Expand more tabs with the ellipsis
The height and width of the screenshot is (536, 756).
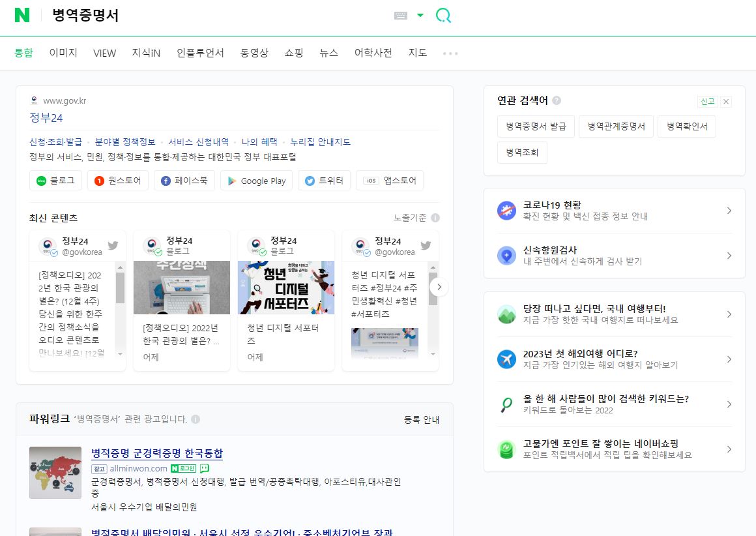(x=450, y=53)
